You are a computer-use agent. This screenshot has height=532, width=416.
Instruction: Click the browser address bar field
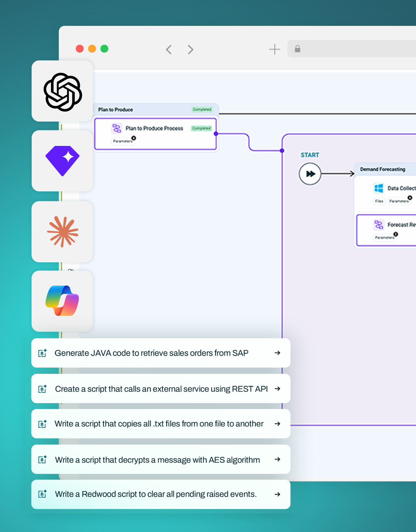click(x=352, y=49)
